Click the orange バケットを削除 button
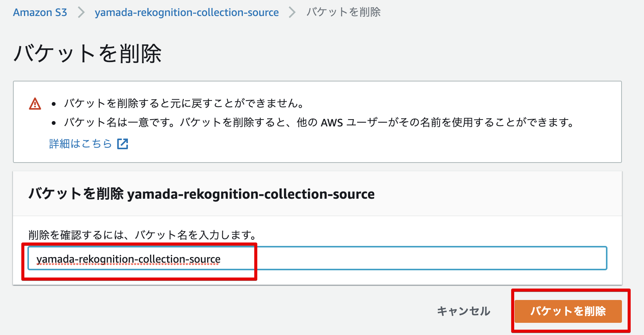The width and height of the screenshot is (644, 335). pyautogui.click(x=568, y=311)
